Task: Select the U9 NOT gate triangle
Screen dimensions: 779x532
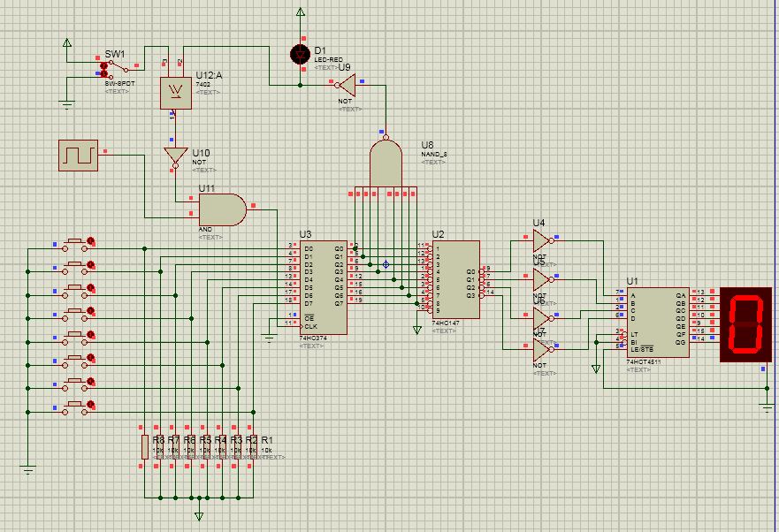Action: [x=347, y=86]
